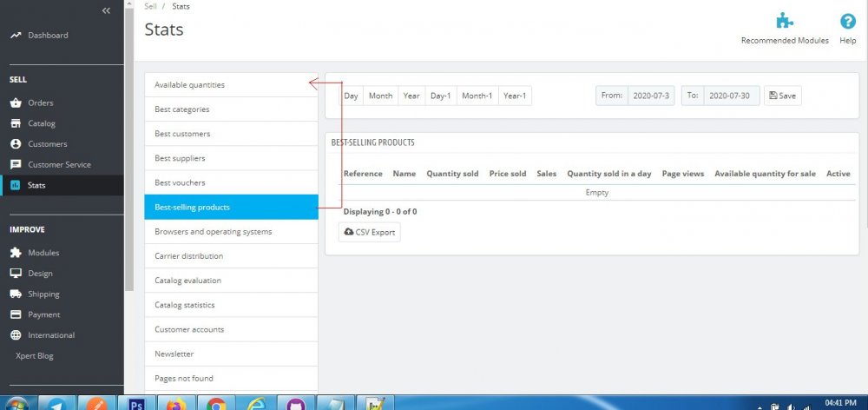Select Available quantities stats
This screenshot has width=868, height=410.
(x=232, y=85)
